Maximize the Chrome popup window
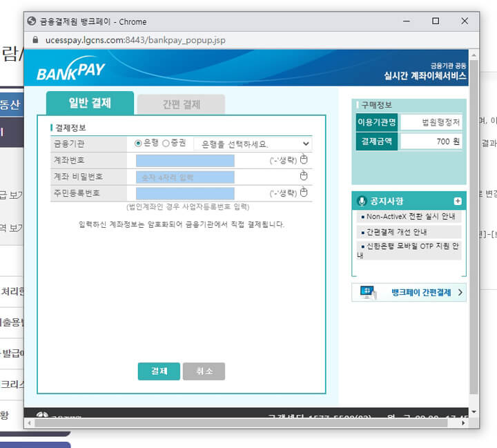This screenshot has height=448, width=497. tap(436, 21)
